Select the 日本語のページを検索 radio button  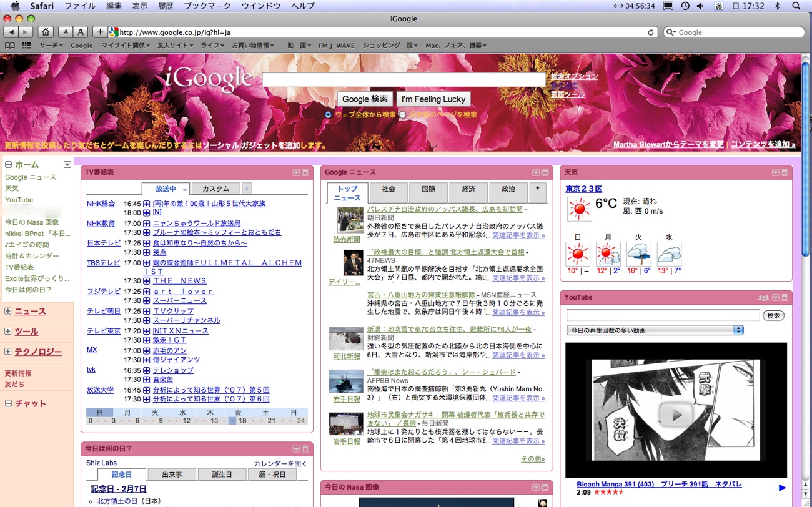(402, 115)
